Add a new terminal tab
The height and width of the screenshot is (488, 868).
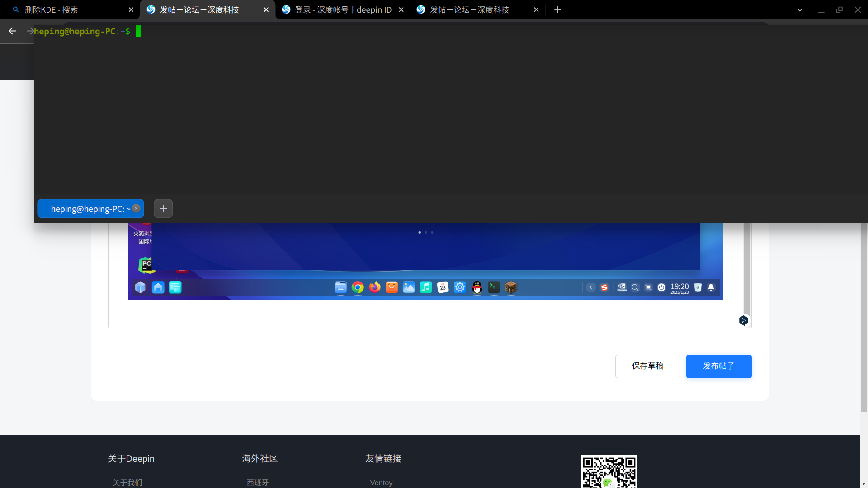(163, 208)
